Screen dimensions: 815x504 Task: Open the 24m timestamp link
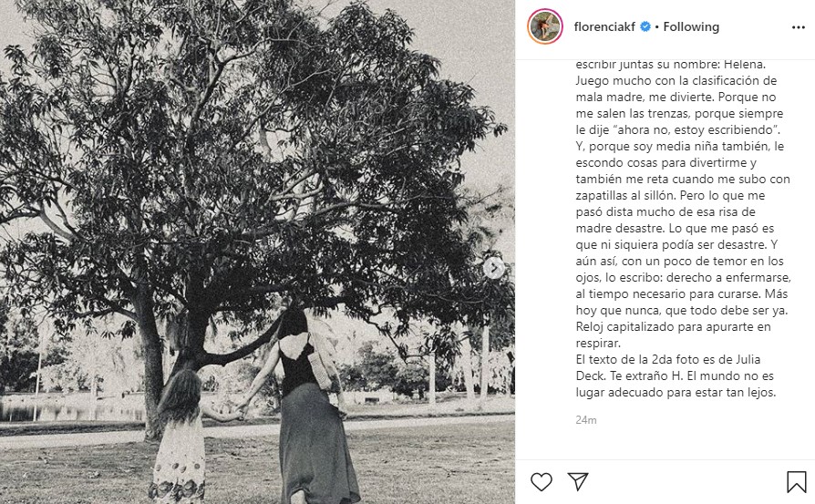pos(586,420)
